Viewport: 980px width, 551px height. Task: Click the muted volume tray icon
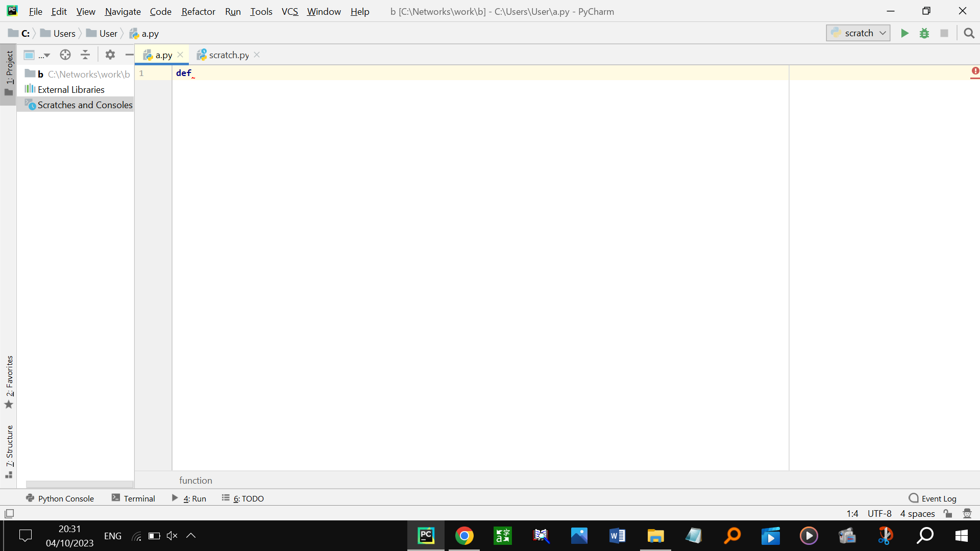point(172,536)
